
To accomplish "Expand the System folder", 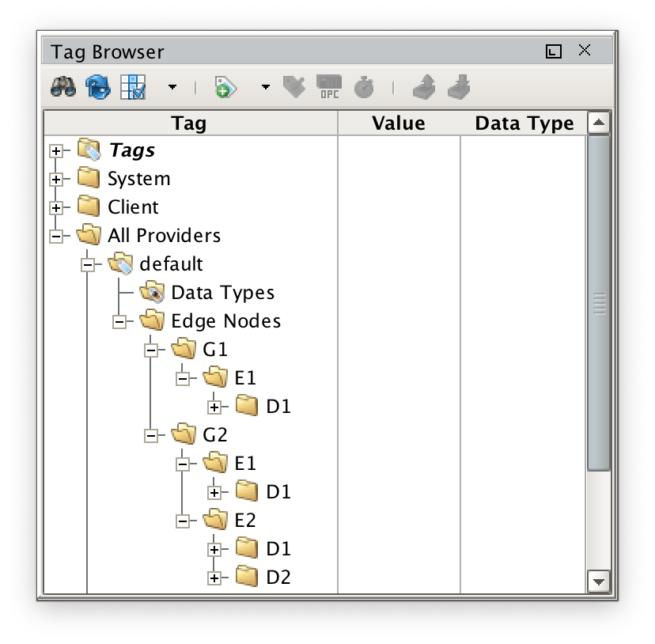I will tap(56, 179).
